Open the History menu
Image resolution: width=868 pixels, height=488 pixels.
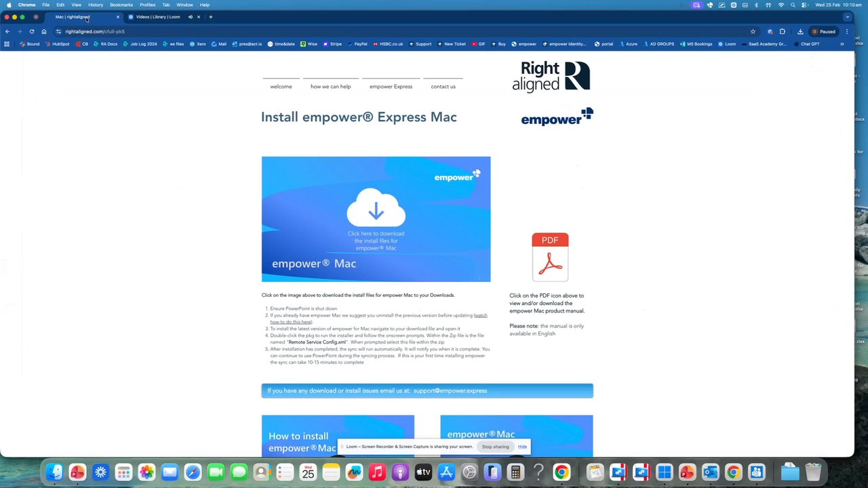click(x=96, y=5)
